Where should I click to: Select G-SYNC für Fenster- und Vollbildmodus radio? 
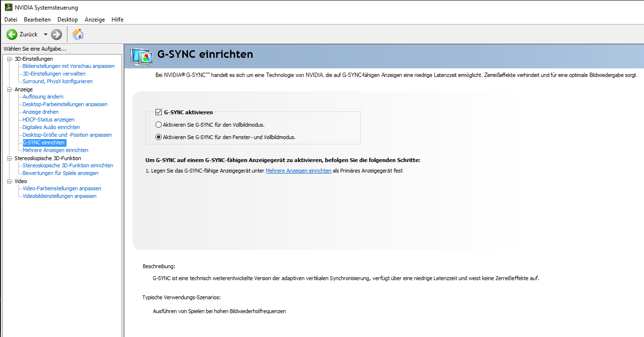pyautogui.click(x=159, y=137)
